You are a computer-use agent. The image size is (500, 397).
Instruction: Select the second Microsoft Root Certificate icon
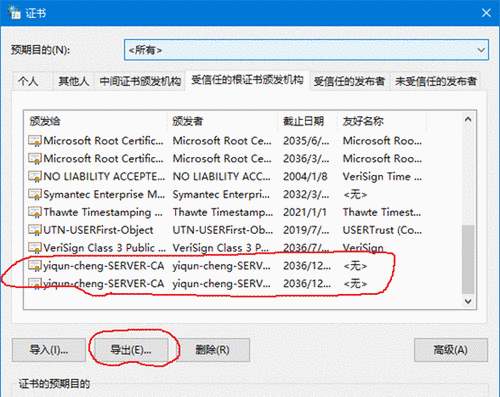[x=35, y=159]
